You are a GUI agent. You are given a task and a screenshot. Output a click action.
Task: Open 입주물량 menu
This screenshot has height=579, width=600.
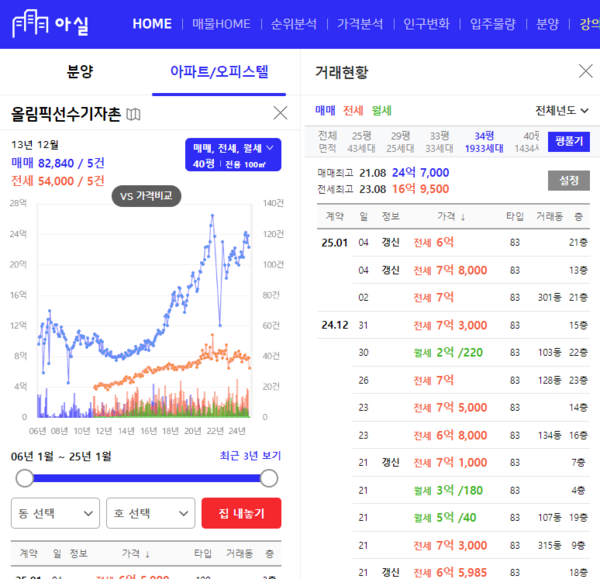tap(492, 24)
